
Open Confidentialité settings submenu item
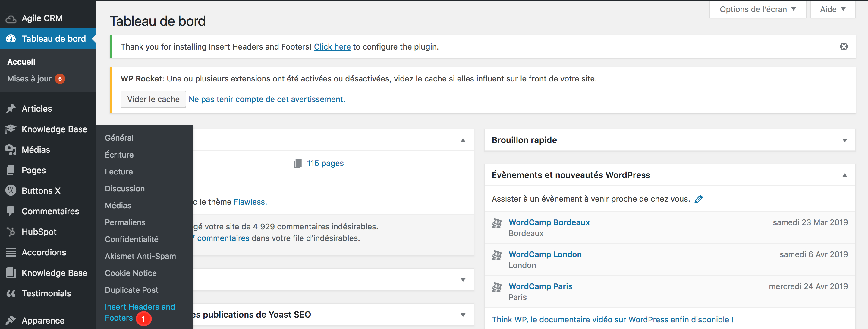(x=131, y=239)
